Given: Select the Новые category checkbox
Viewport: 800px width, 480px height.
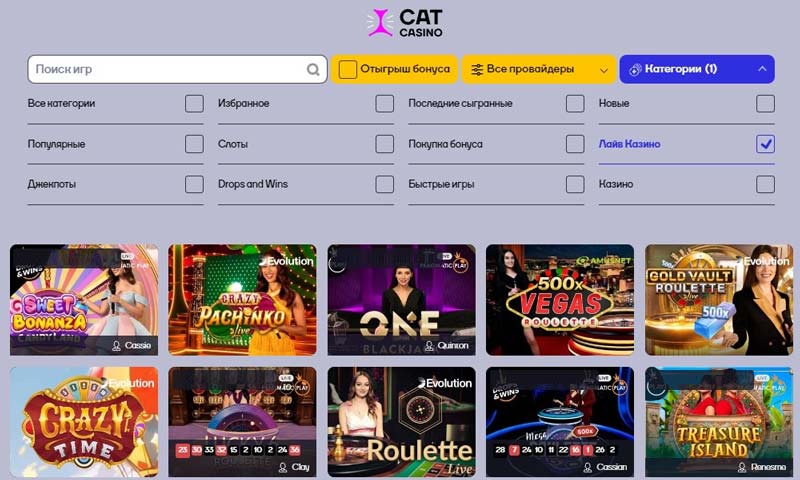Looking at the screenshot, I should (765, 104).
